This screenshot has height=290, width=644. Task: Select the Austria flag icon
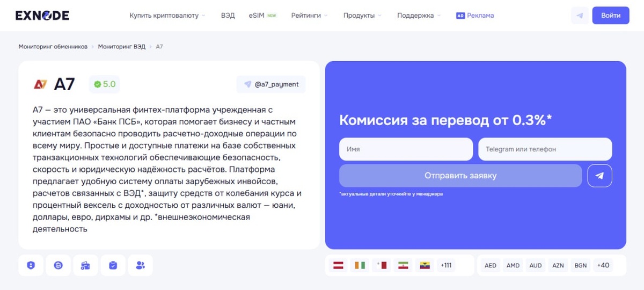339,265
